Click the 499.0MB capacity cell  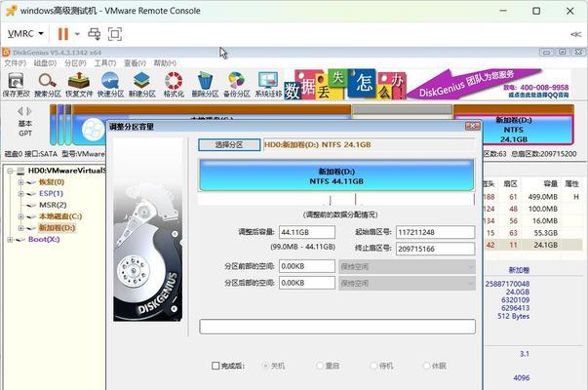click(x=542, y=197)
